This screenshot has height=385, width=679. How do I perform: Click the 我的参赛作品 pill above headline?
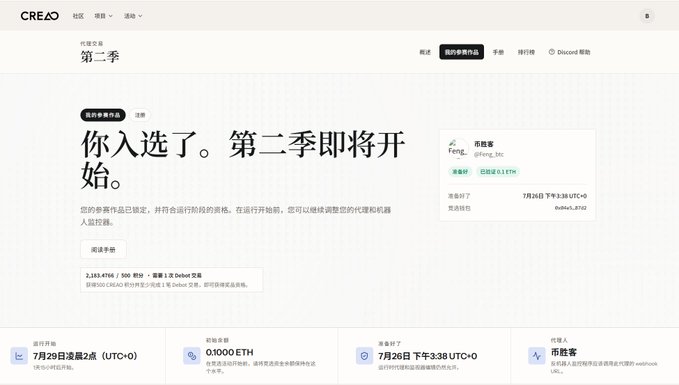(x=103, y=115)
